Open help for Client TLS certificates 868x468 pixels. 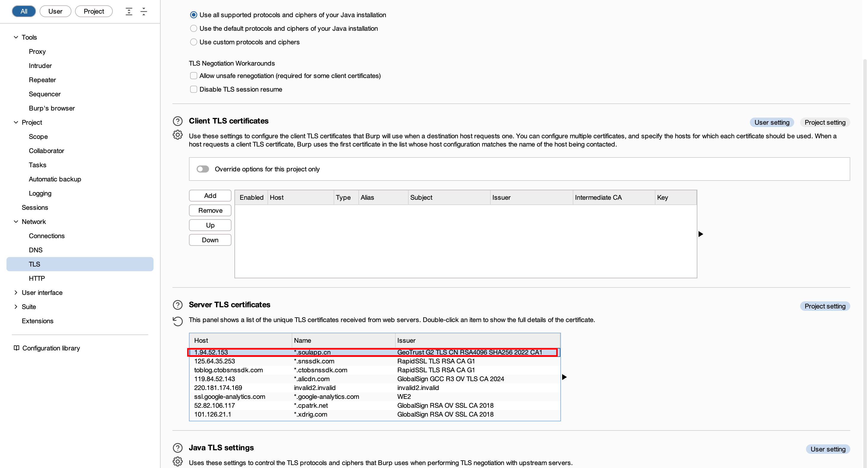point(177,121)
